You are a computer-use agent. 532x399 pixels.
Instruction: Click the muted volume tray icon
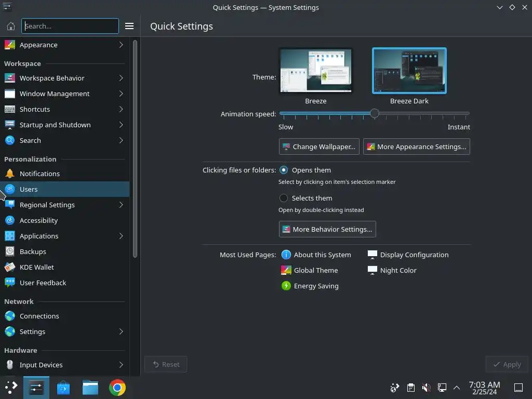coord(426,388)
